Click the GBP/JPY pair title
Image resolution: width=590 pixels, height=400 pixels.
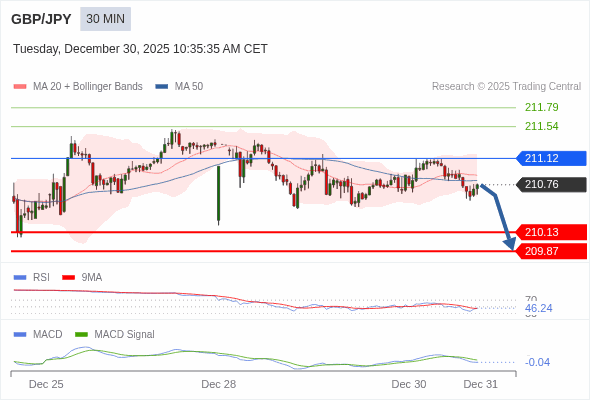(41, 19)
